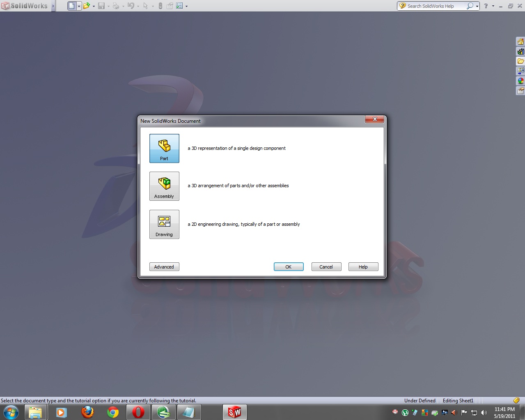Open the File Explorer folder tab
This screenshot has width=525, height=420.
click(520, 61)
